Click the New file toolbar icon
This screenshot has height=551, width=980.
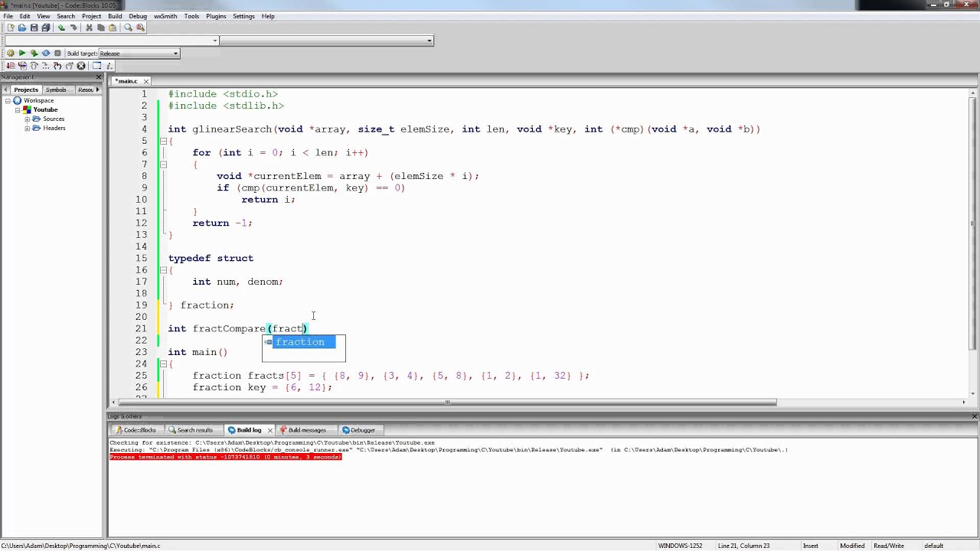click(10, 28)
